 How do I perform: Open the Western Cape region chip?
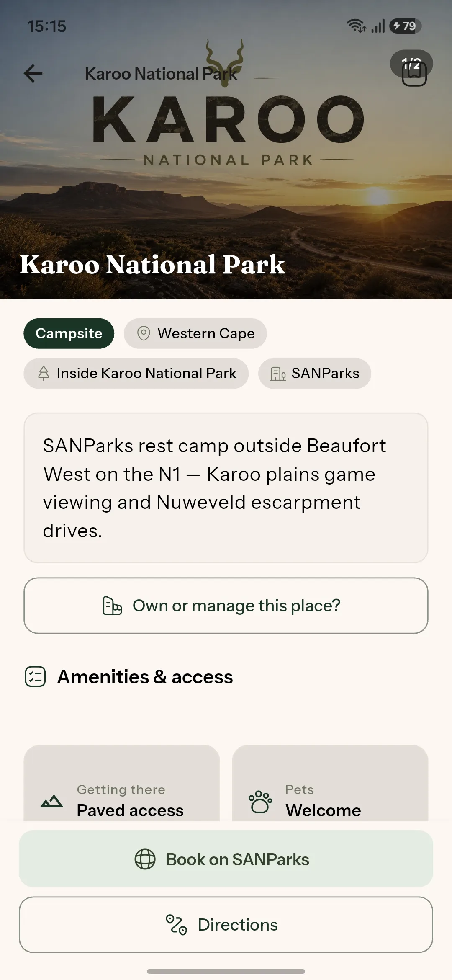195,333
